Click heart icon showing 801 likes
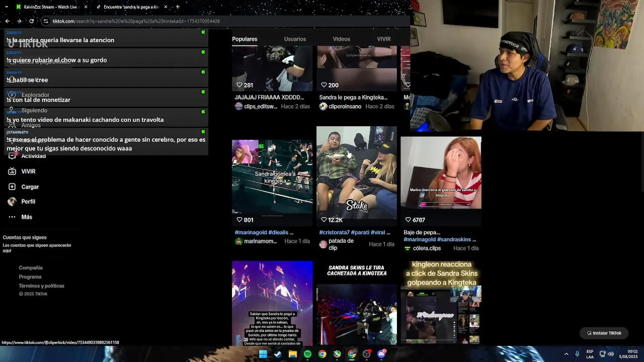 [x=239, y=220]
